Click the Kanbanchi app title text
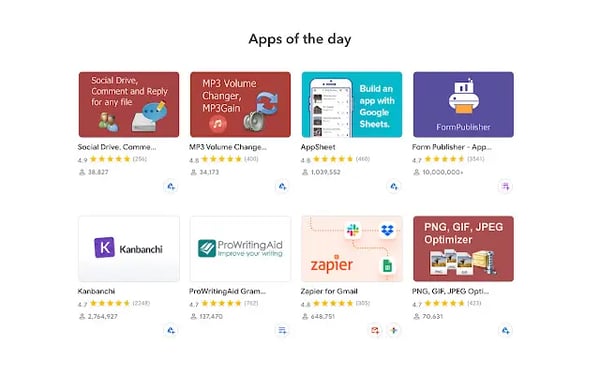 96,291
